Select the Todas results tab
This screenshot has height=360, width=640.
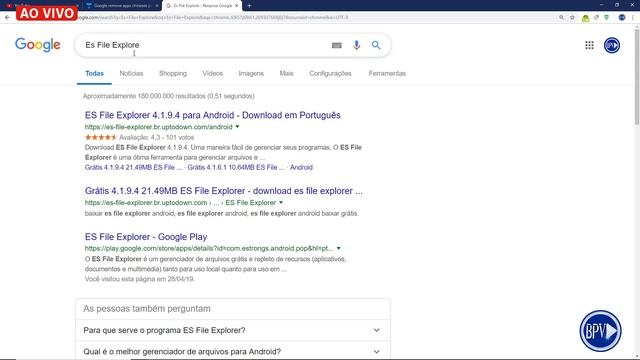[94, 73]
